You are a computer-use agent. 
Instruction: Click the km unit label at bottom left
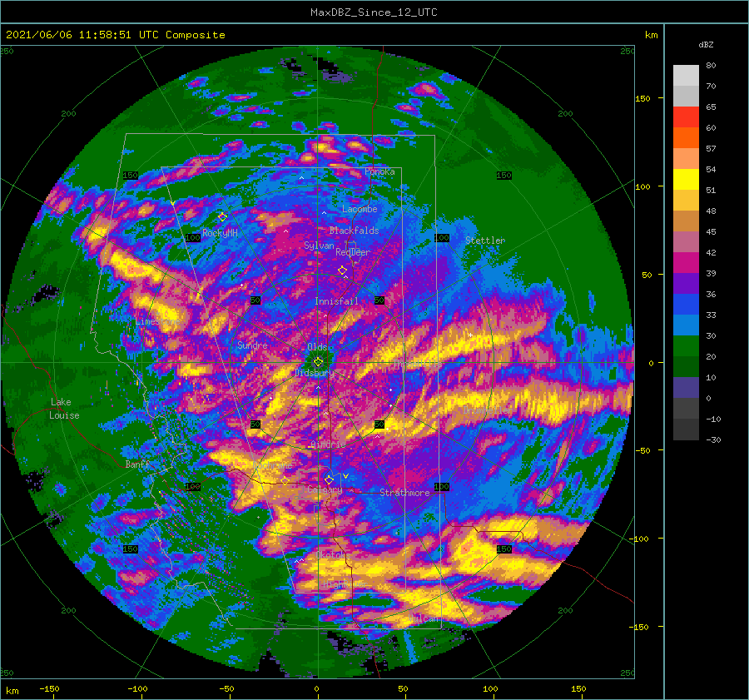click(12, 691)
